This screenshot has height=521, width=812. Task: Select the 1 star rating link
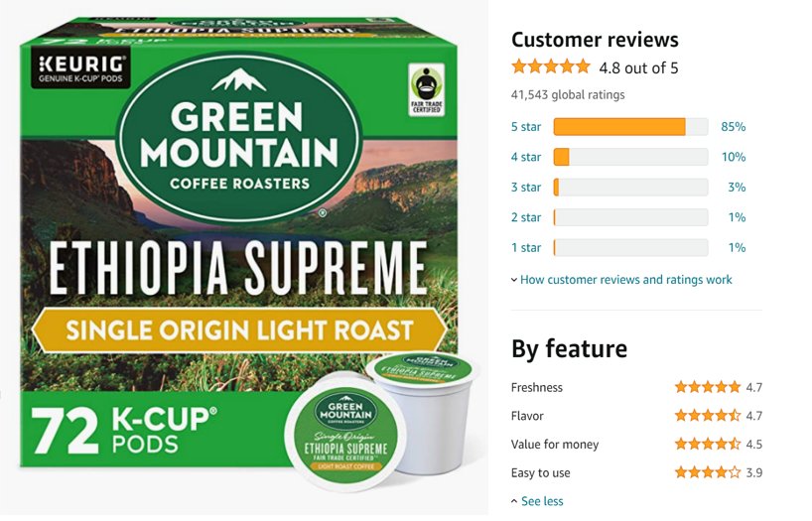526,247
